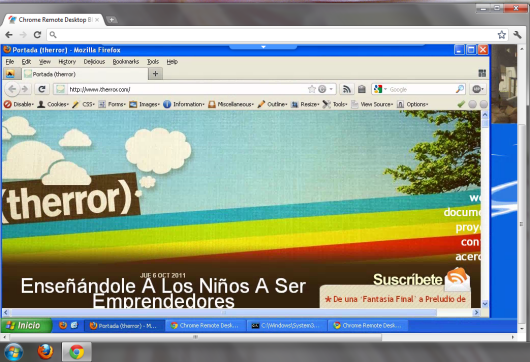Click show desktop quick launch icon
The height and width of the screenshot is (362, 530).
(74, 325)
